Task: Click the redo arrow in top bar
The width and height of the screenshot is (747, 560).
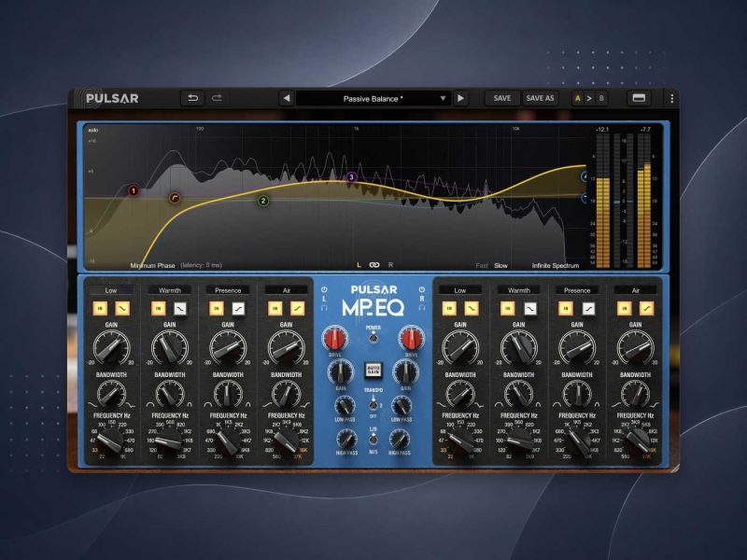Action: [x=217, y=98]
